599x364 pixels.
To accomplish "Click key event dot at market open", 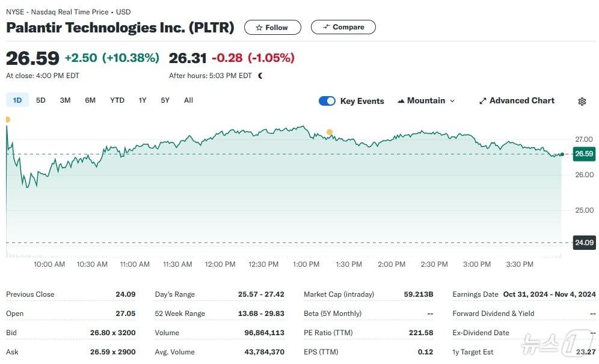I will 7,120.
